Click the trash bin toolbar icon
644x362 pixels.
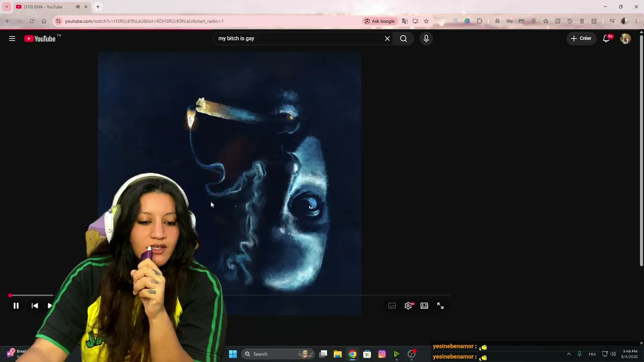pyautogui.click(x=582, y=21)
